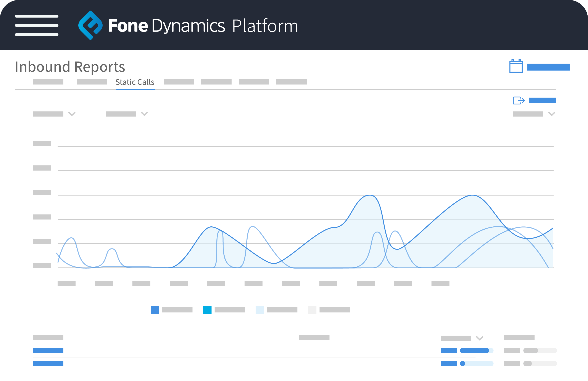
Task: Click the blue export button top right
Action: [543, 100]
